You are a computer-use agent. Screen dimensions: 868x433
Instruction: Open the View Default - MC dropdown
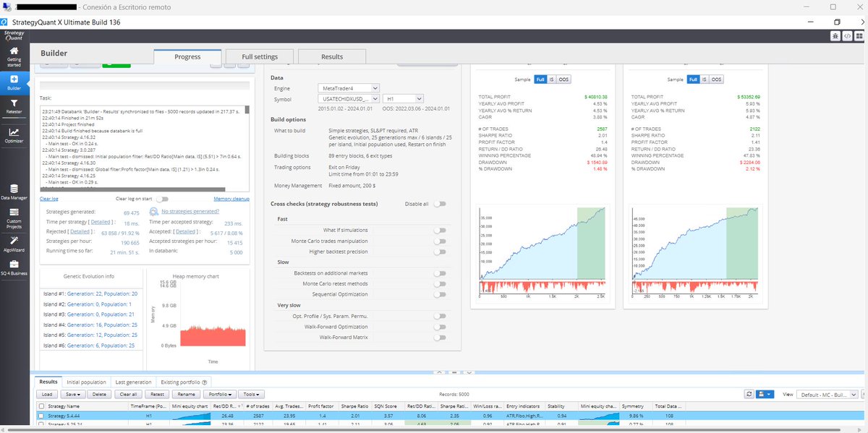pyautogui.click(x=827, y=394)
